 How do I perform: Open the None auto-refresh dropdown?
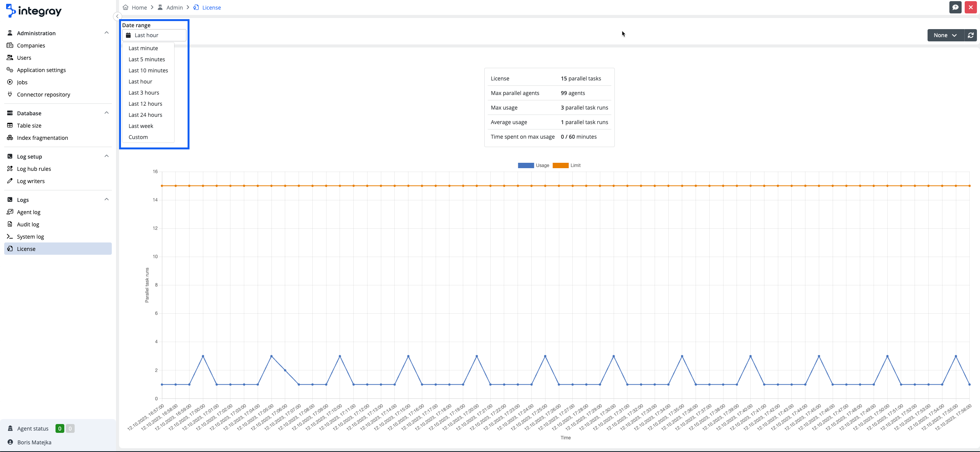pyautogui.click(x=945, y=35)
